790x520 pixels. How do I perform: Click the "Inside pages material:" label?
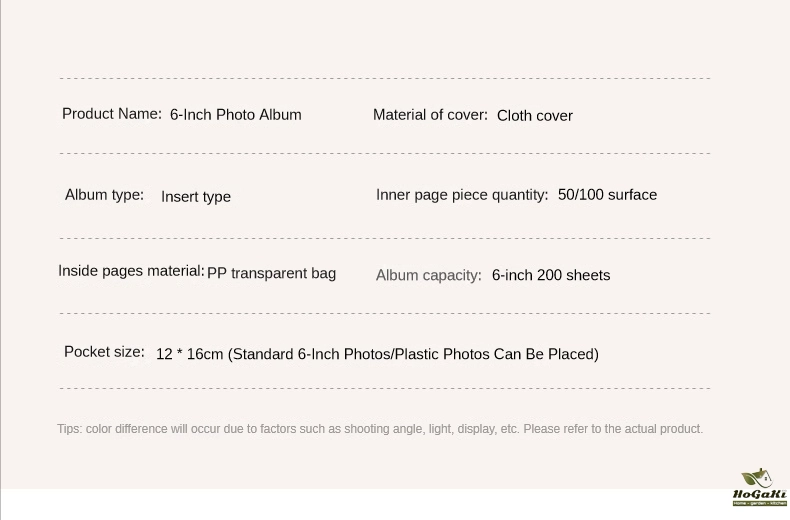pos(131,271)
